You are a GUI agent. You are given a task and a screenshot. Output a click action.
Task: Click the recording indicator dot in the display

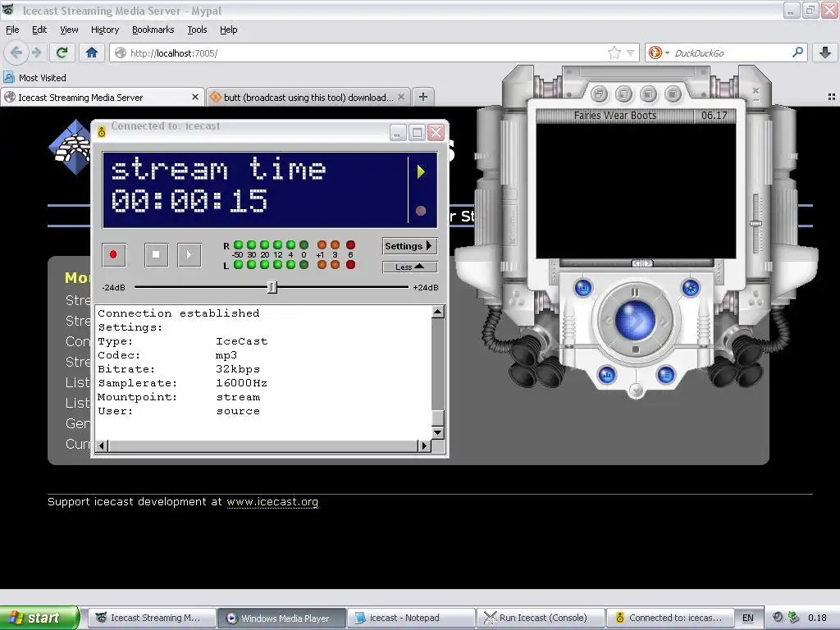coord(421,211)
